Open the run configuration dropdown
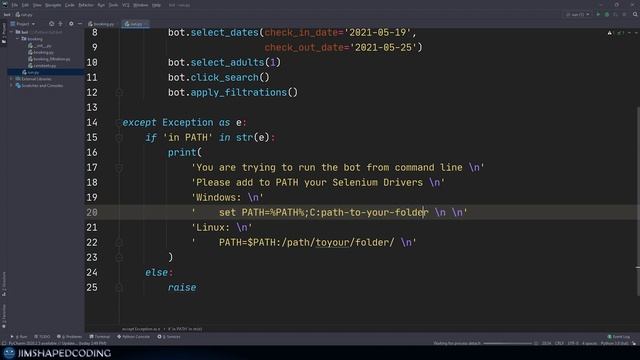The width and height of the screenshot is (640, 360). (578, 14)
